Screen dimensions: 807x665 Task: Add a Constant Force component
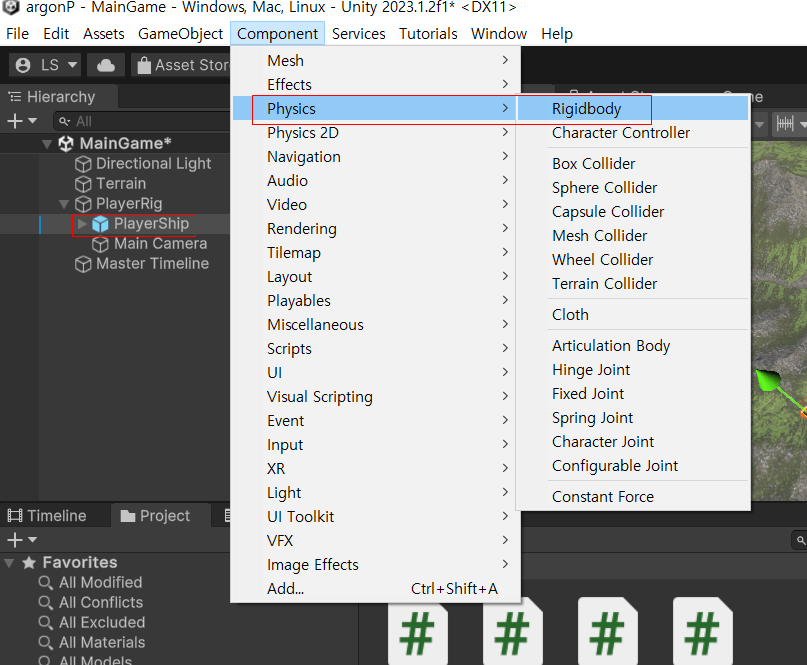tap(633, 497)
